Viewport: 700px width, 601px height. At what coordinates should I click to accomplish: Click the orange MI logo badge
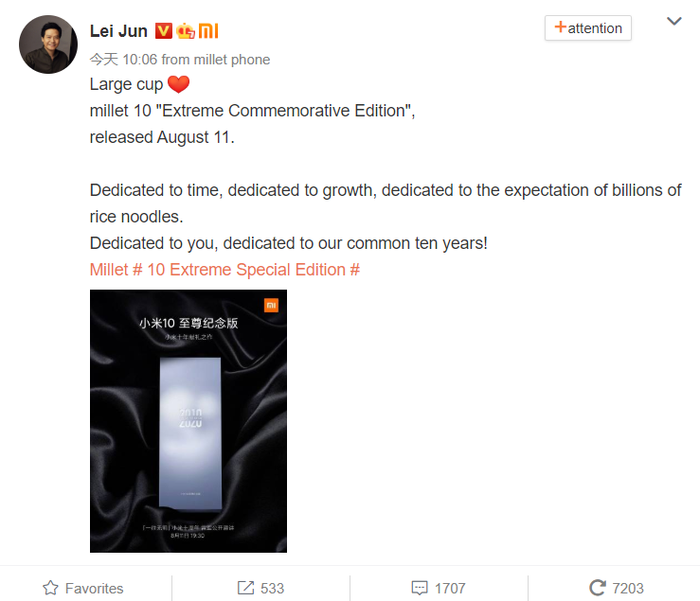coord(208,31)
